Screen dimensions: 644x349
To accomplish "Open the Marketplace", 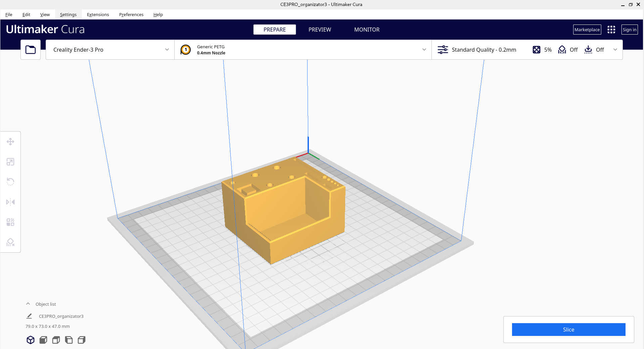I will tap(587, 30).
